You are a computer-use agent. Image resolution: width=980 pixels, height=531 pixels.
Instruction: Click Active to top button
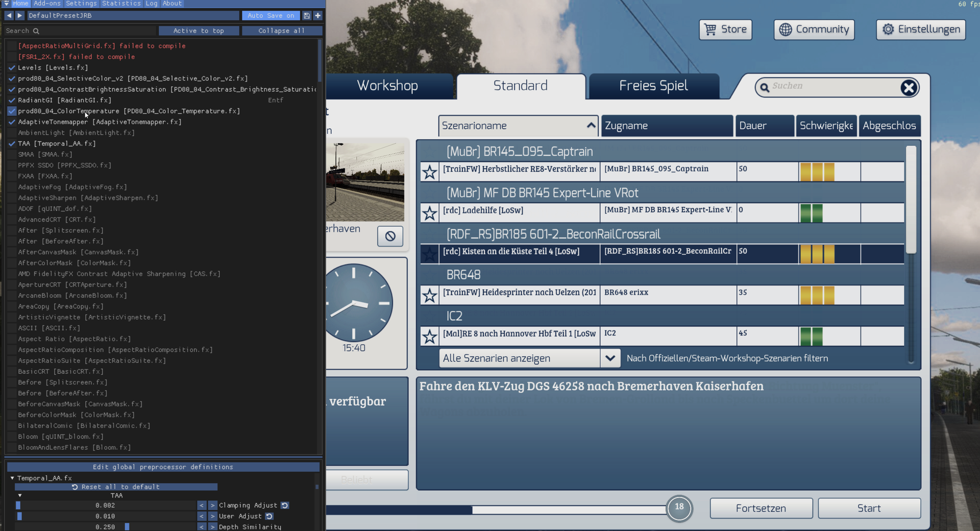click(x=199, y=31)
